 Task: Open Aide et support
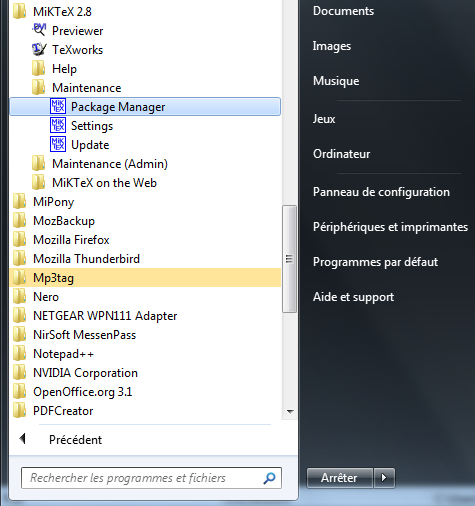coord(353,297)
